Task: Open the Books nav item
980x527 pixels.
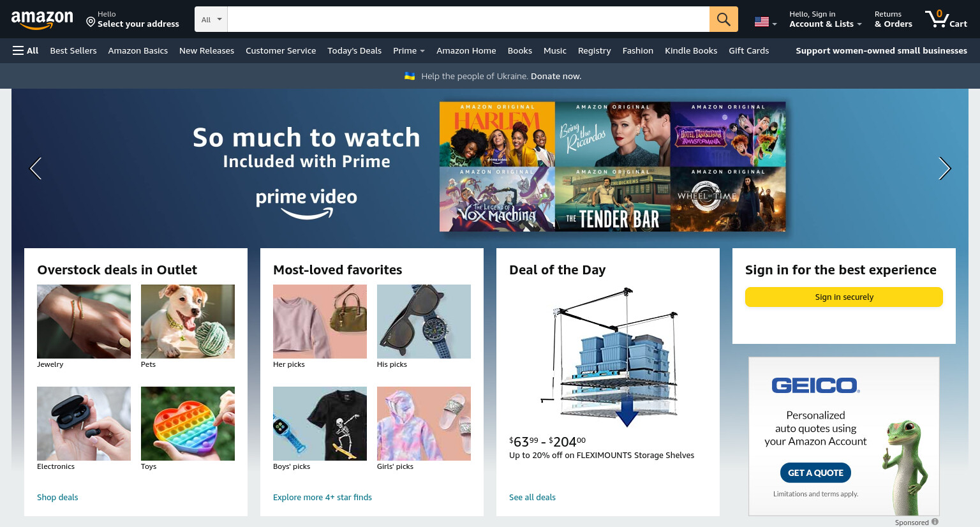Action: click(520, 50)
